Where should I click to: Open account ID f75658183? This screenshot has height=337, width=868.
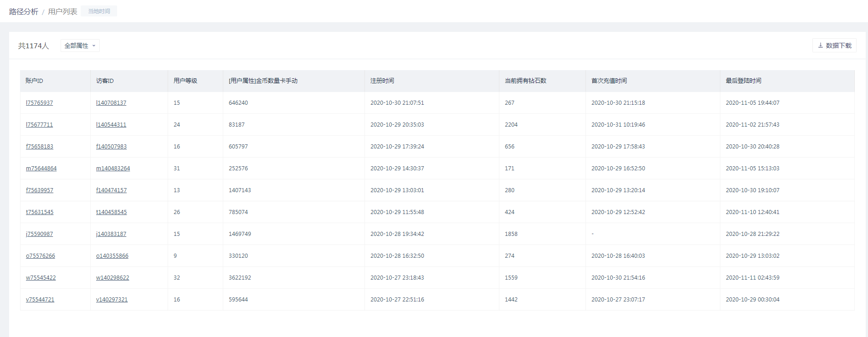tap(40, 147)
